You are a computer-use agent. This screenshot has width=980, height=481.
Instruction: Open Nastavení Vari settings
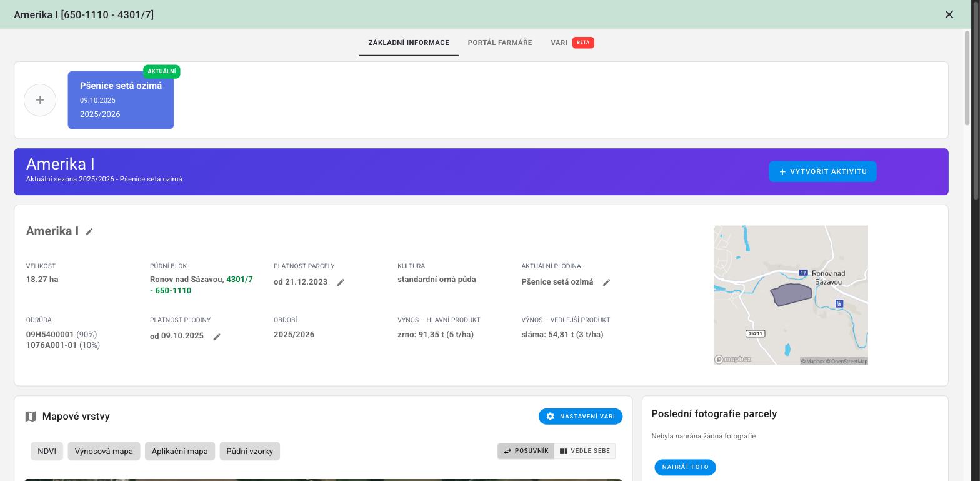581,417
